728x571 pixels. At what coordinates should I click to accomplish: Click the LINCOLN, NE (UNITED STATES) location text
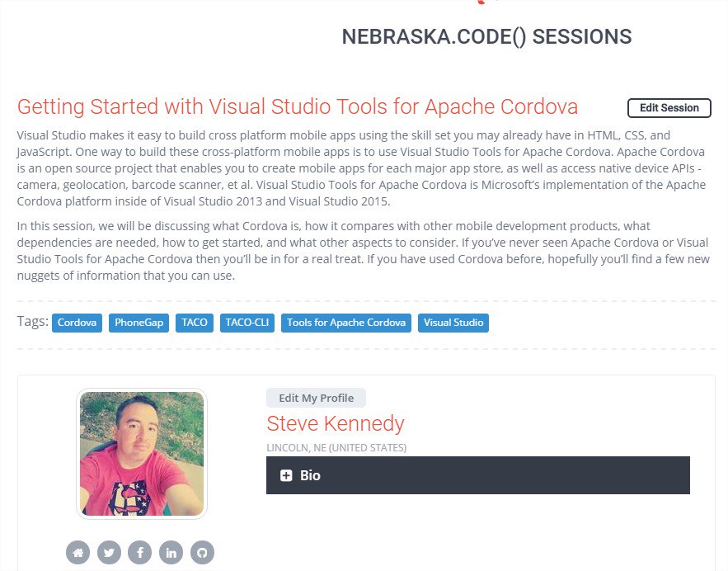(x=336, y=447)
